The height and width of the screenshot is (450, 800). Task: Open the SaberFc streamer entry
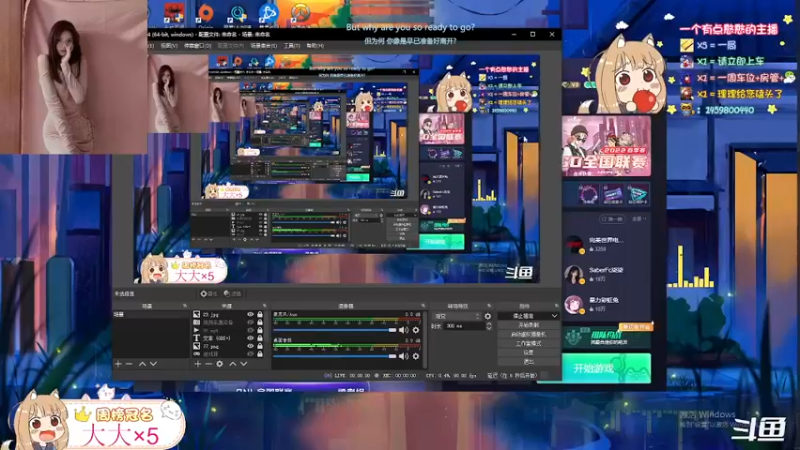pyautogui.click(x=606, y=274)
